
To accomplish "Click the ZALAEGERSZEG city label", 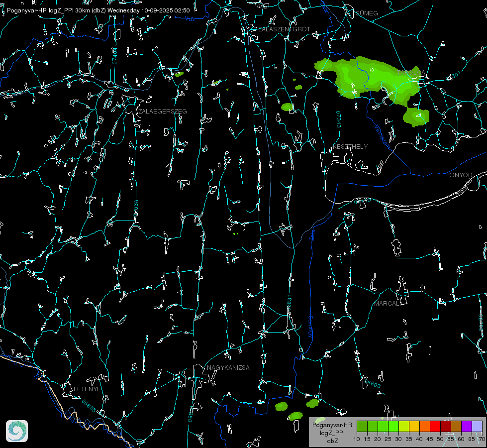I will pyautogui.click(x=163, y=112).
